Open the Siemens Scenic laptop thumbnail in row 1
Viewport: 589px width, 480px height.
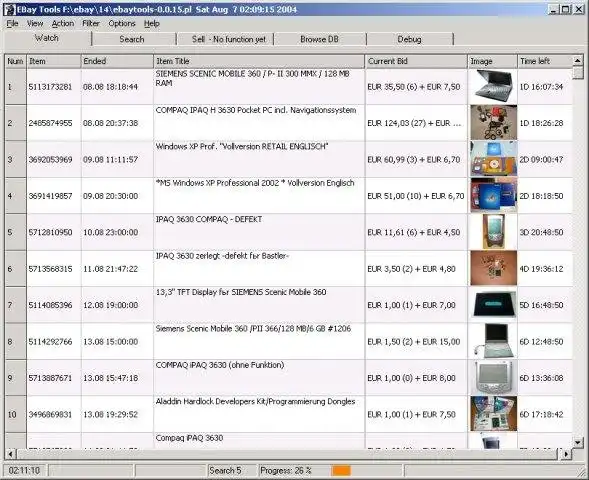(x=494, y=87)
